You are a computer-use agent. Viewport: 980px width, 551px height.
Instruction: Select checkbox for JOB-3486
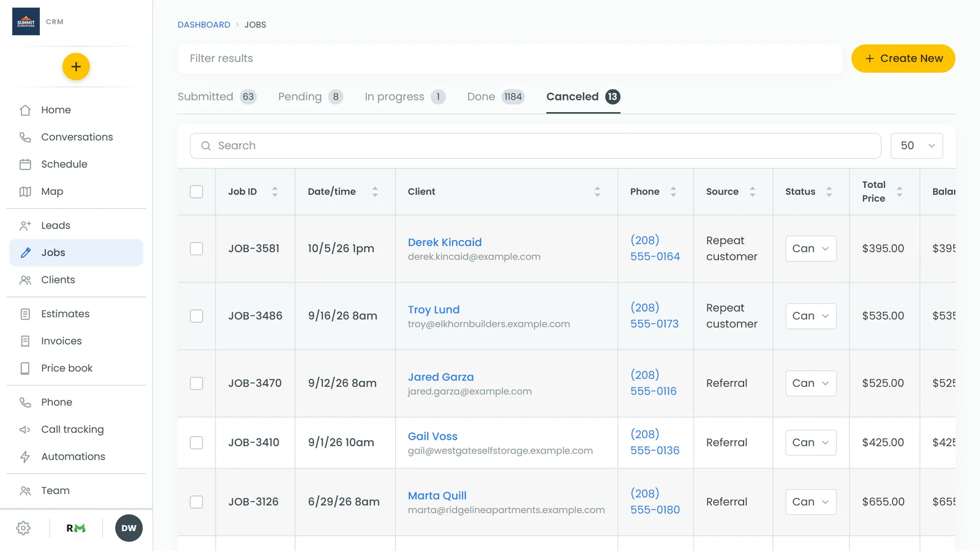pyautogui.click(x=197, y=316)
